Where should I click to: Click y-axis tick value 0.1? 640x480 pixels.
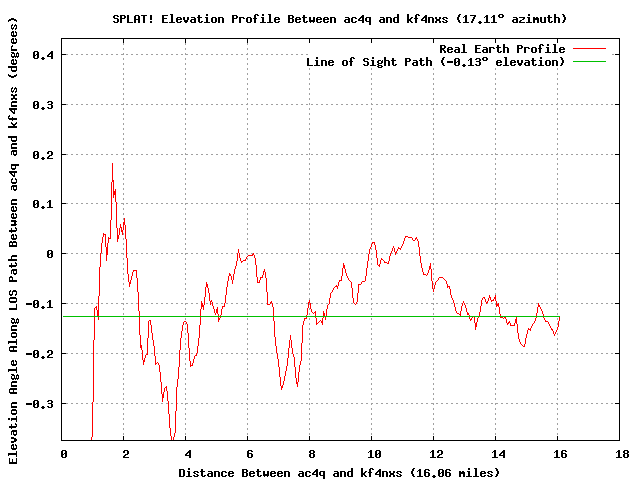point(43,204)
